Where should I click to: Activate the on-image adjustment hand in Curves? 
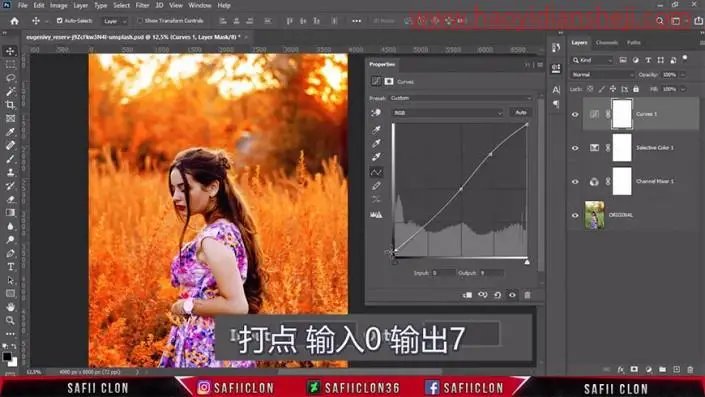(x=376, y=112)
